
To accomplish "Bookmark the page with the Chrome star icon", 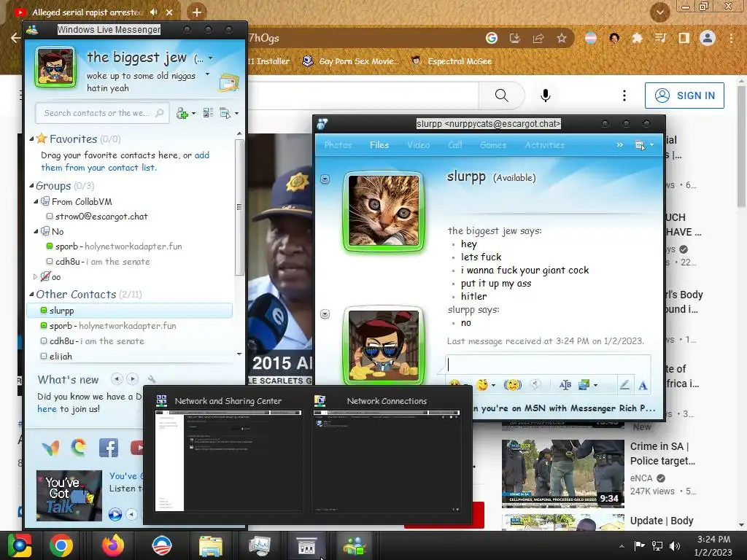I will (x=562, y=38).
